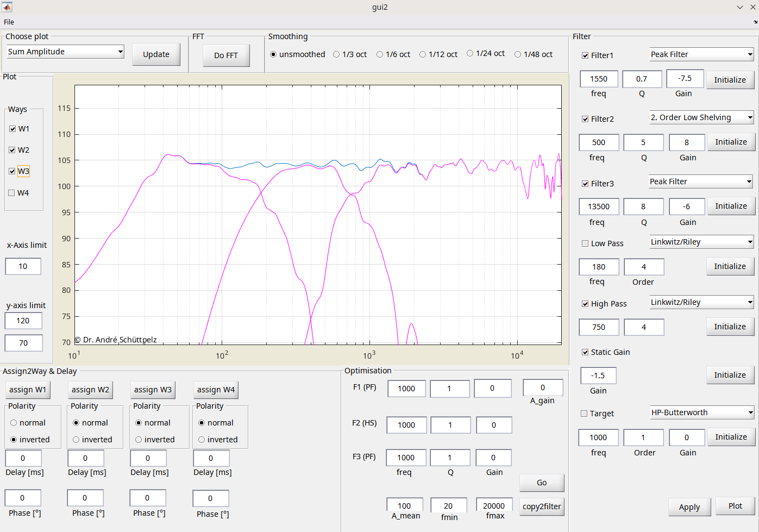Viewport: 759px width, 532px height.
Task: Click the y-axis lower limit field 70
Action: coord(23,343)
